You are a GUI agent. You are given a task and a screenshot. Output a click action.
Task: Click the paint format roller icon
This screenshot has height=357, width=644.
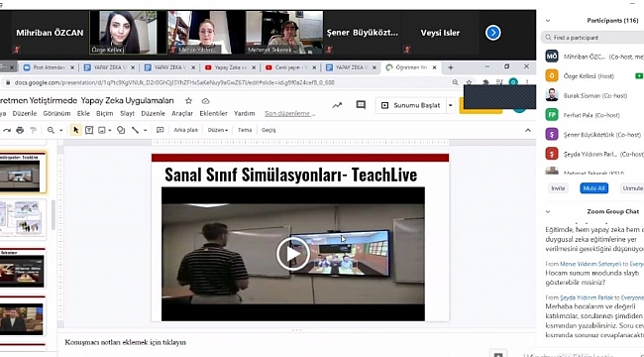(x=34, y=130)
